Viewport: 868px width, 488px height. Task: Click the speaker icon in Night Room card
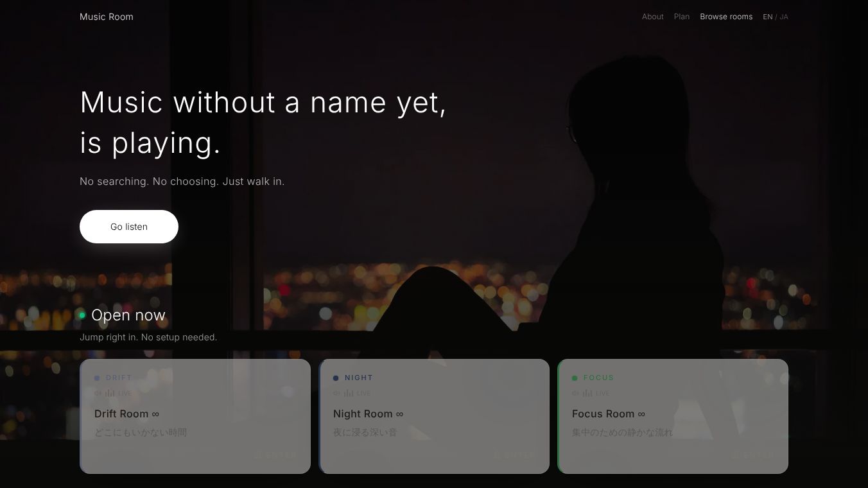click(x=337, y=393)
